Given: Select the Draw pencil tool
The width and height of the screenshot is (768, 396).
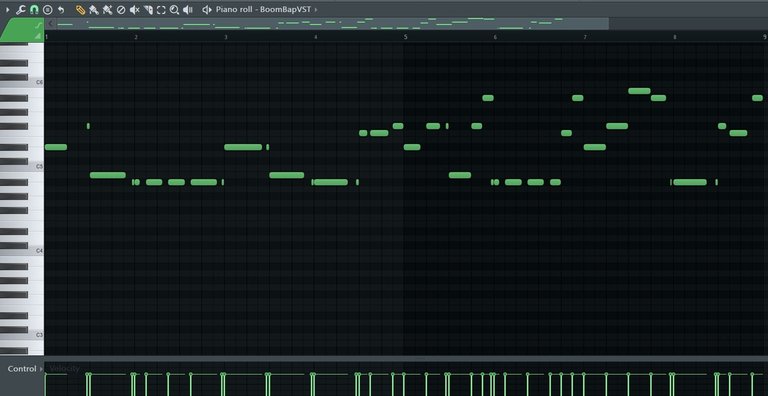Looking at the screenshot, I should coord(80,10).
